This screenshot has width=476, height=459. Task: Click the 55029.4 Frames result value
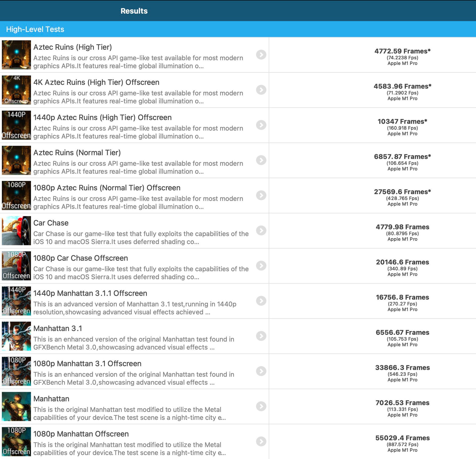(402, 438)
